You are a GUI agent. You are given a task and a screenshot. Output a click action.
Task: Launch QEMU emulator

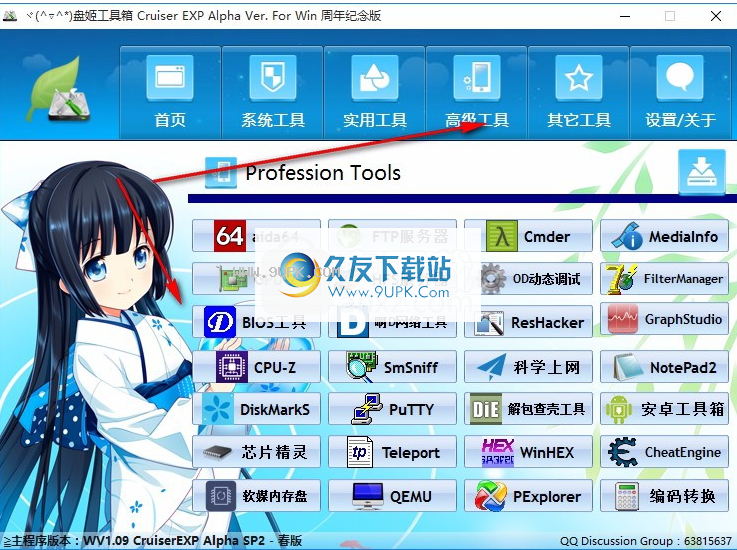tap(392, 495)
